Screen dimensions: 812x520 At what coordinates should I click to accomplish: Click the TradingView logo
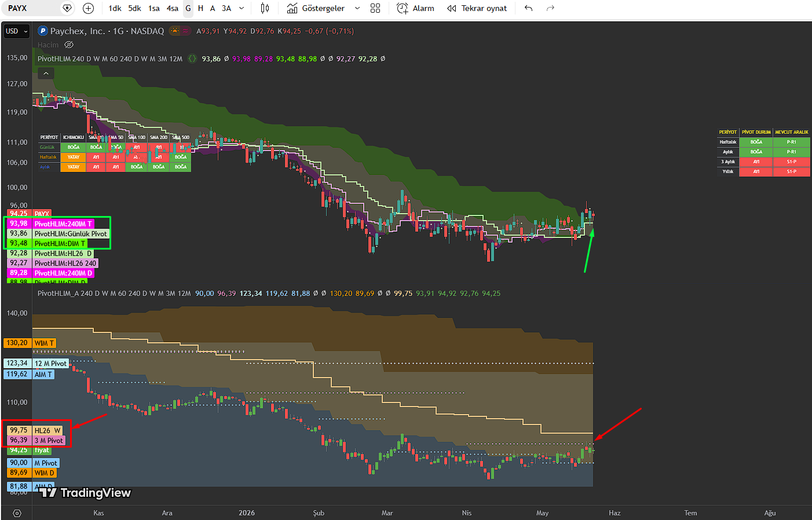(85, 493)
